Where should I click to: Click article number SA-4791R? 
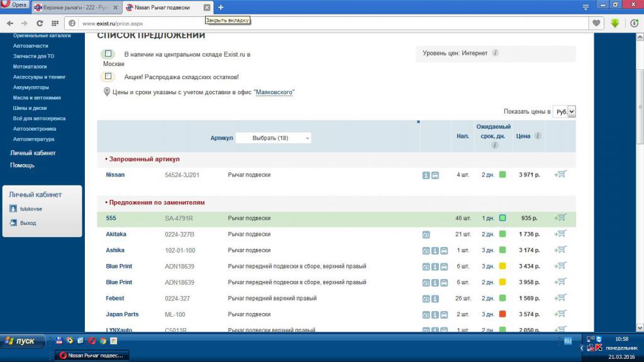179,218
